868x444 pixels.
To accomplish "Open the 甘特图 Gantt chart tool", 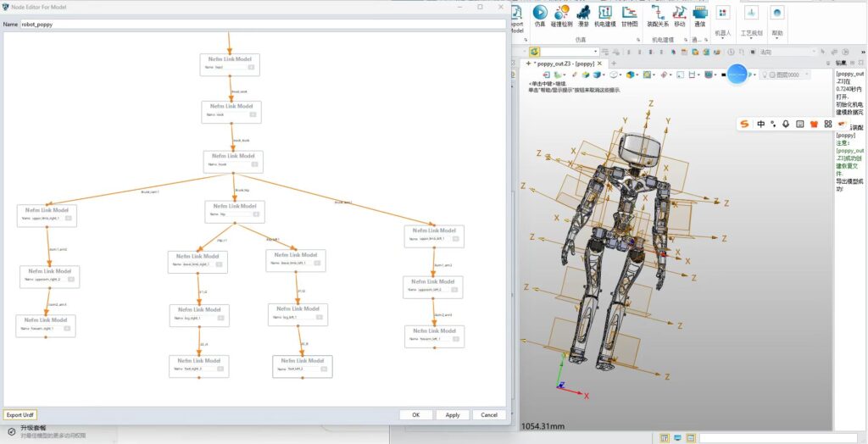I will pyautogui.click(x=629, y=14).
